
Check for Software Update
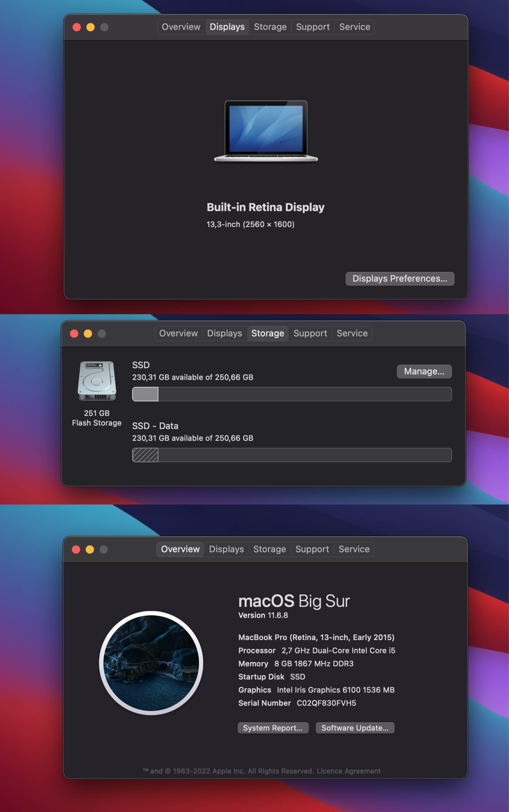tap(355, 728)
